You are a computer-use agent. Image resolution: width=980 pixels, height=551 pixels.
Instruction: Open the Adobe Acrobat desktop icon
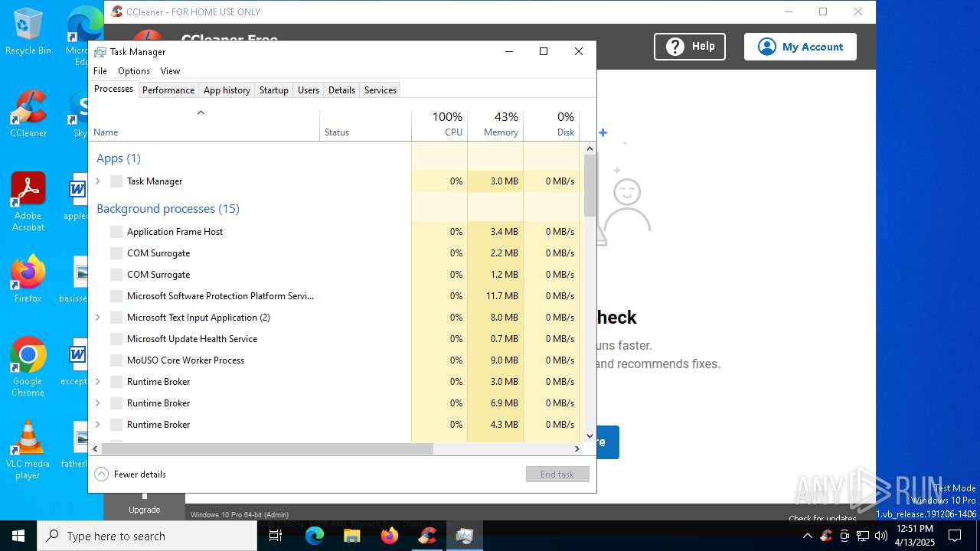click(x=28, y=202)
